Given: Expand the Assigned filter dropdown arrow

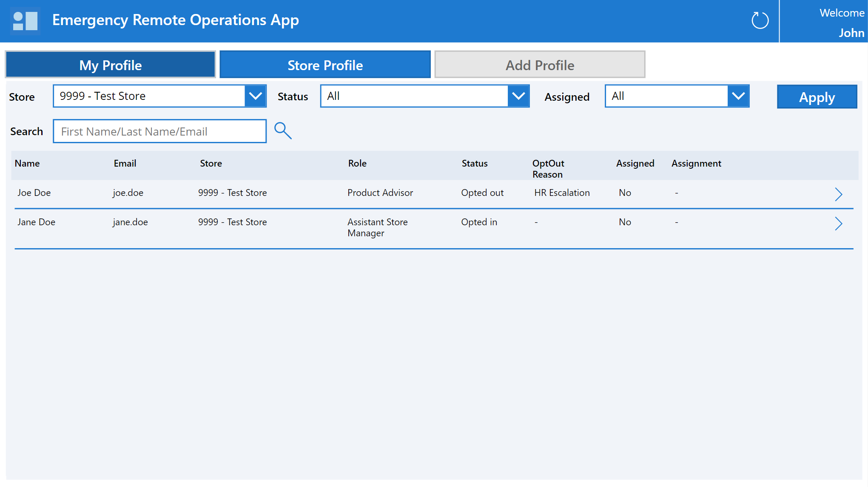Looking at the screenshot, I should pyautogui.click(x=738, y=96).
